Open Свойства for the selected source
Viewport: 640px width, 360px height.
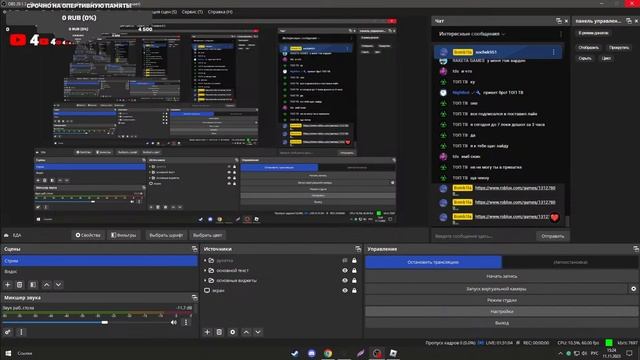(88, 235)
